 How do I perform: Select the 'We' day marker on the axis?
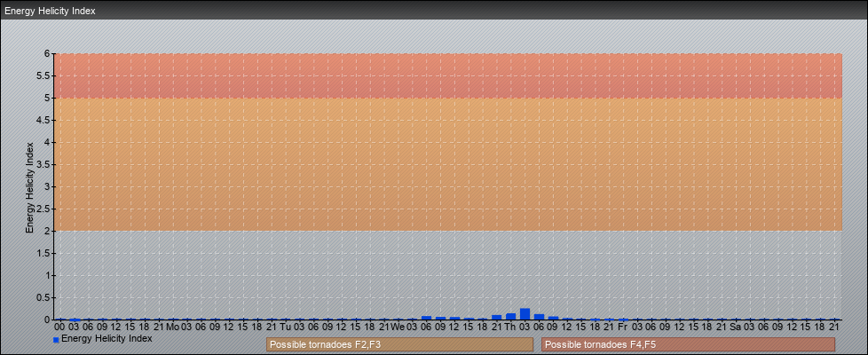(x=398, y=327)
